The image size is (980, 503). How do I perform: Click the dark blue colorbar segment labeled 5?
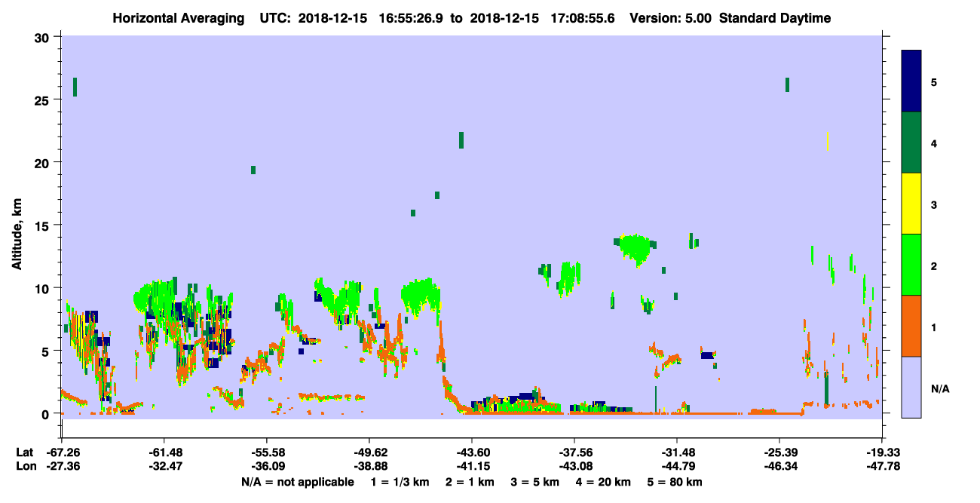point(912,81)
